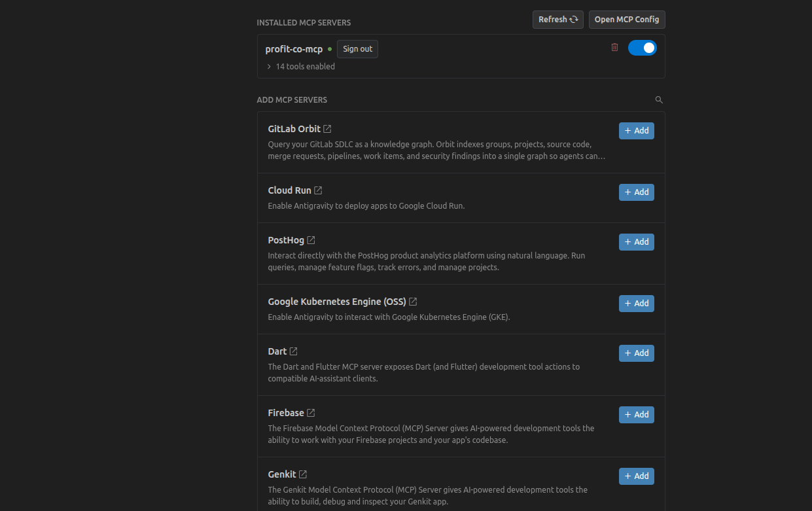Open the PostHog external link icon
Image resolution: width=812 pixels, height=511 pixels.
click(311, 240)
